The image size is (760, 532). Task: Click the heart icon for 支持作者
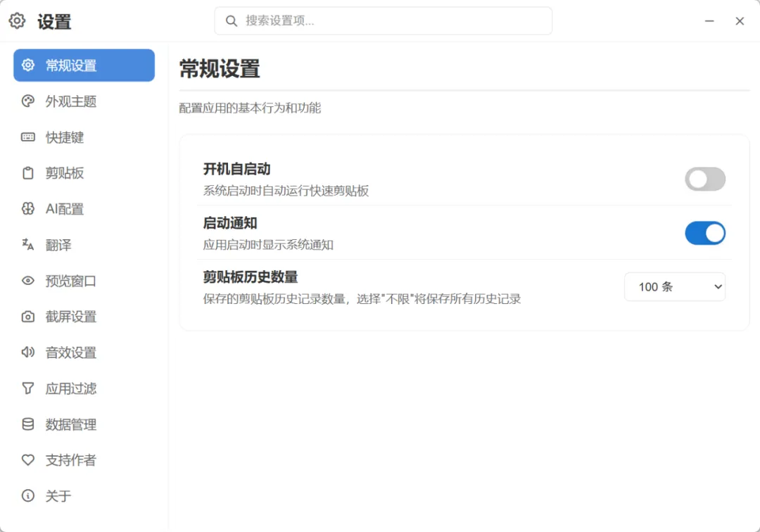[x=28, y=460]
